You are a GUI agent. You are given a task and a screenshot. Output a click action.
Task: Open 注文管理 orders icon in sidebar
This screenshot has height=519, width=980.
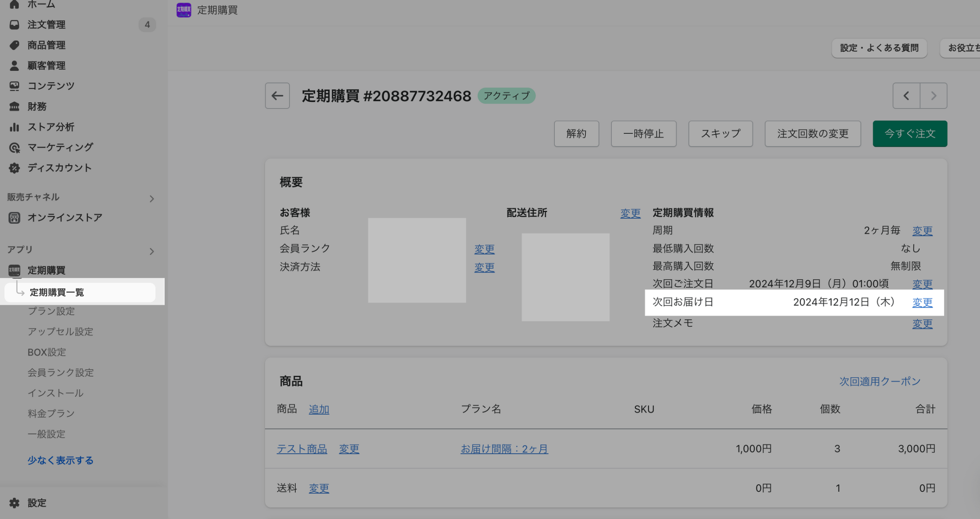click(x=14, y=25)
